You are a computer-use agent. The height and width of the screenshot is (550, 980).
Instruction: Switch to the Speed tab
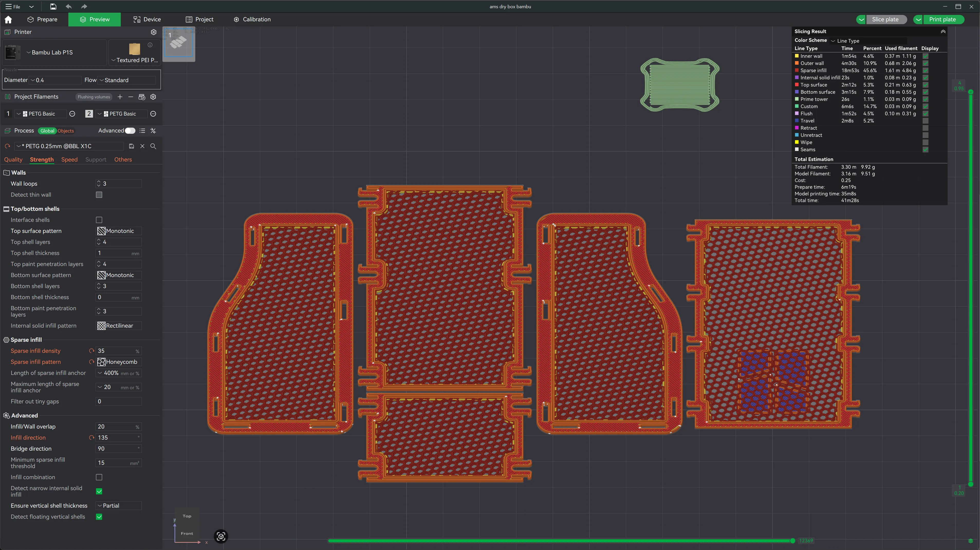tap(69, 160)
